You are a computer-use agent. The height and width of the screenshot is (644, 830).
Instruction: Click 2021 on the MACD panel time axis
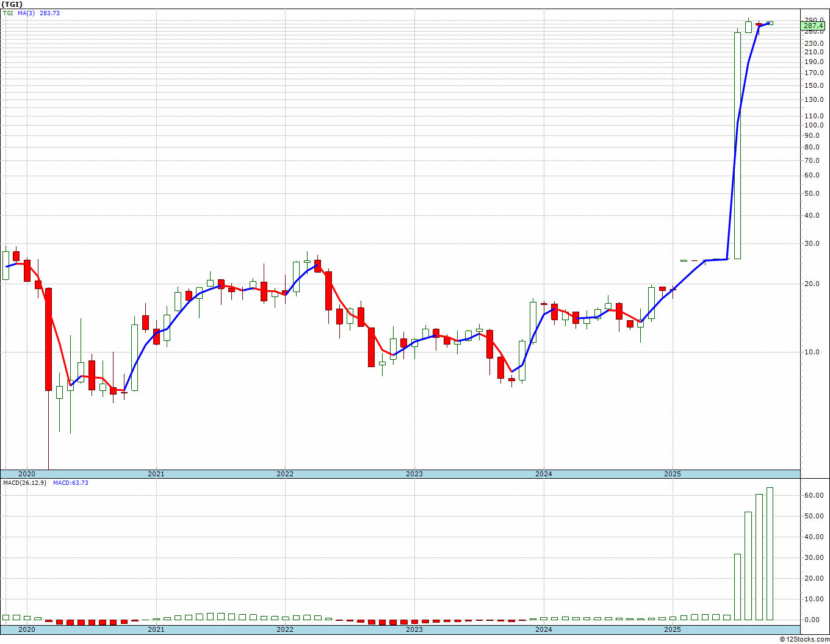(x=156, y=629)
